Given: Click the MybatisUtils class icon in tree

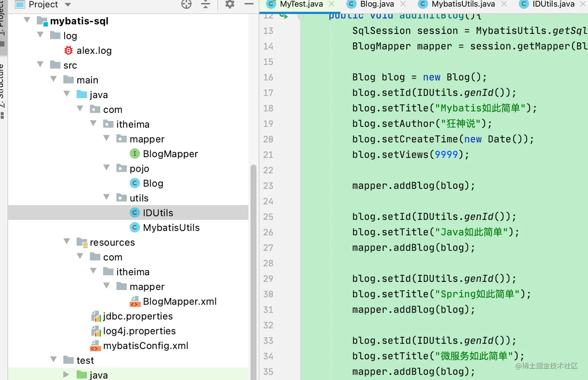Looking at the screenshot, I should tap(135, 227).
